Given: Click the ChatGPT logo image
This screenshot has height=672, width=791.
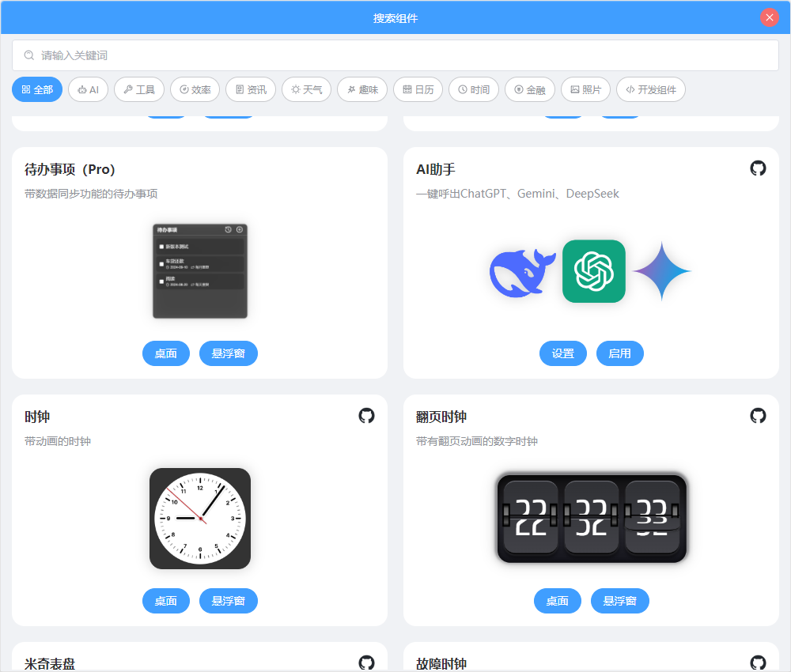Looking at the screenshot, I should (x=594, y=271).
